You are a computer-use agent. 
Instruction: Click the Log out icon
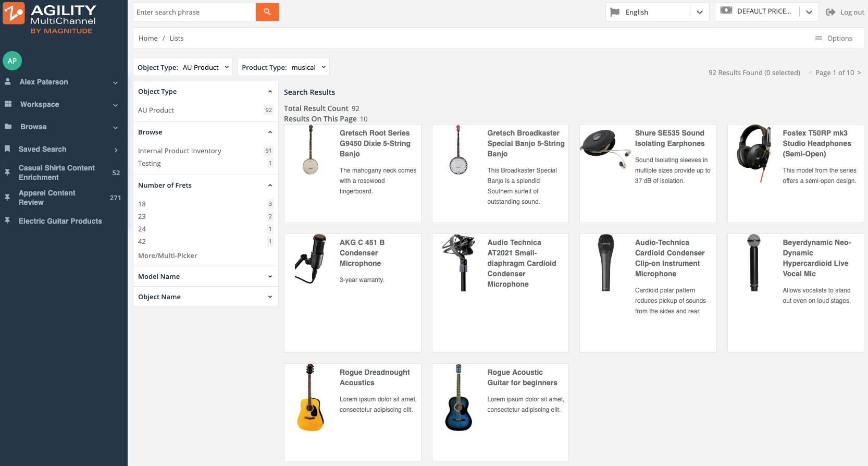(830, 12)
